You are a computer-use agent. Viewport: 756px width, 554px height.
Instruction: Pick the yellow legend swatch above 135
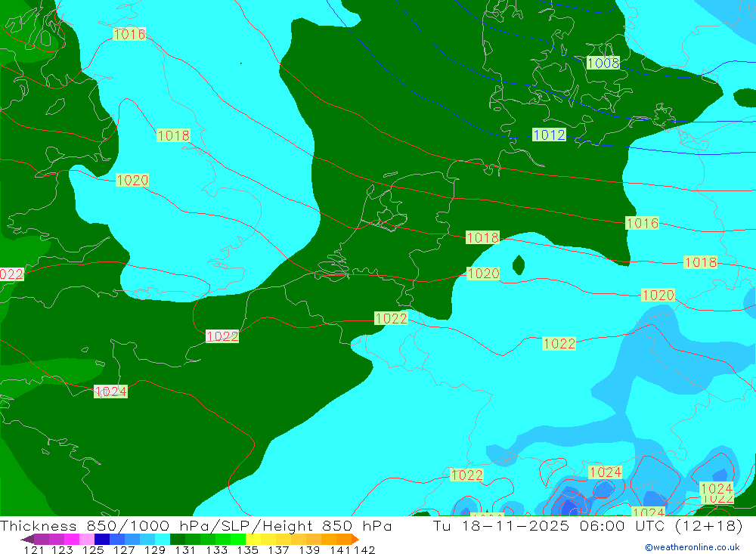tap(253, 539)
